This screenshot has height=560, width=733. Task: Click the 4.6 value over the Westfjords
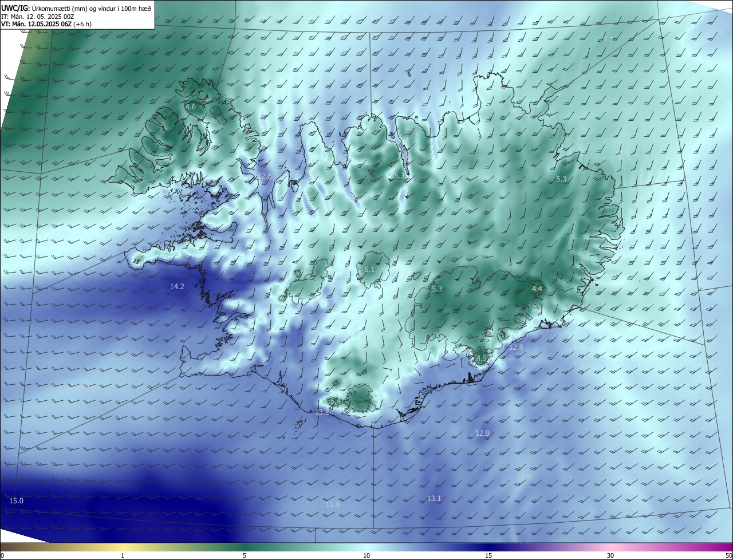[x=191, y=107]
